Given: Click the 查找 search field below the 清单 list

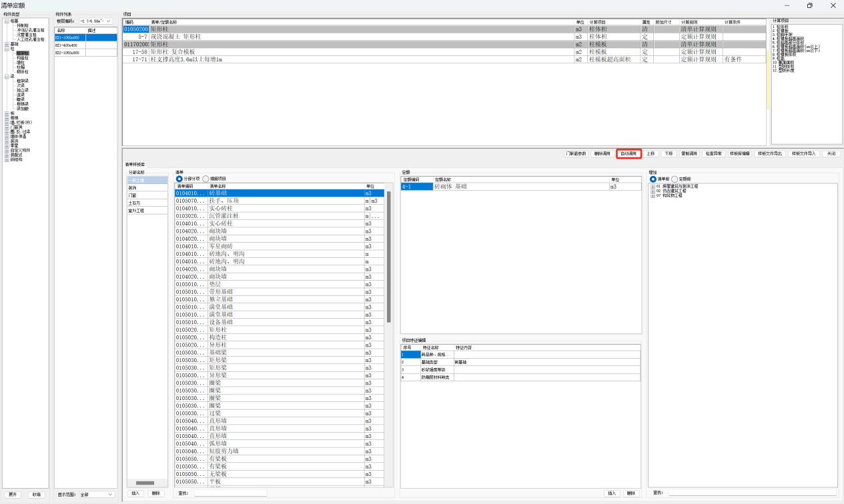Looking at the screenshot, I should [x=230, y=493].
